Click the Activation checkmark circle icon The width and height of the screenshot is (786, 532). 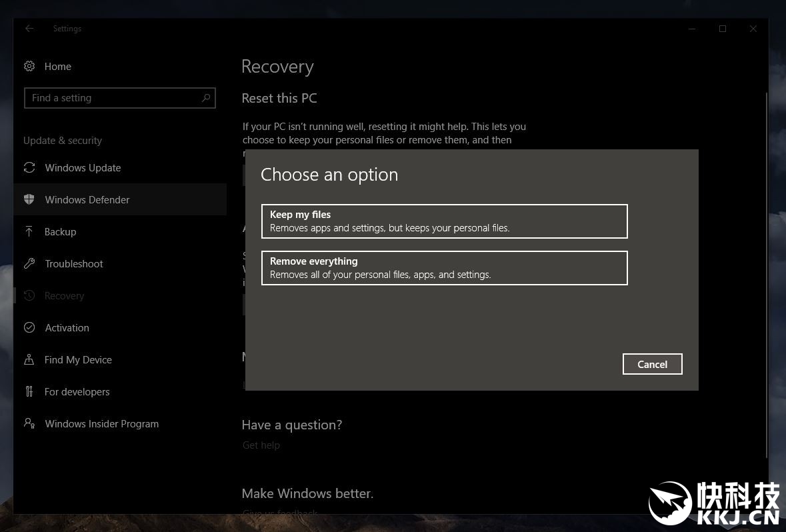pos(29,327)
